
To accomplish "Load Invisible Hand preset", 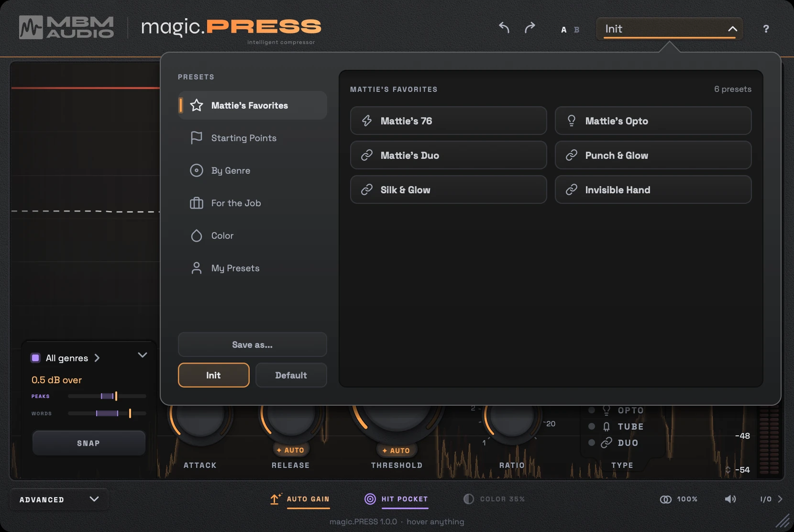I will click(x=653, y=189).
